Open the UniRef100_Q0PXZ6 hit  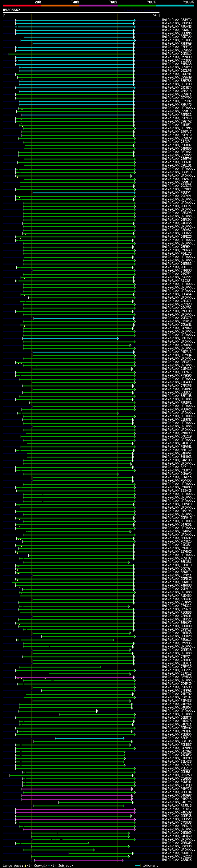(x=177, y=318)
